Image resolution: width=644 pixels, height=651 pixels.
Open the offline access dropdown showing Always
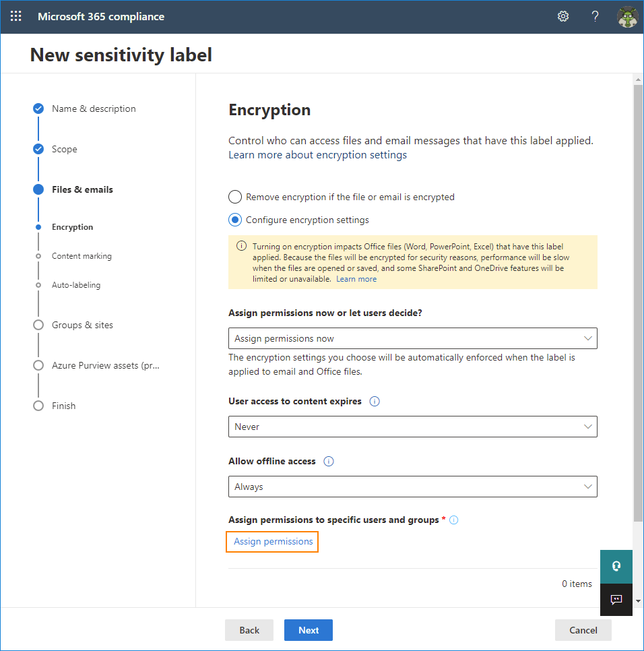pos(412,486)
